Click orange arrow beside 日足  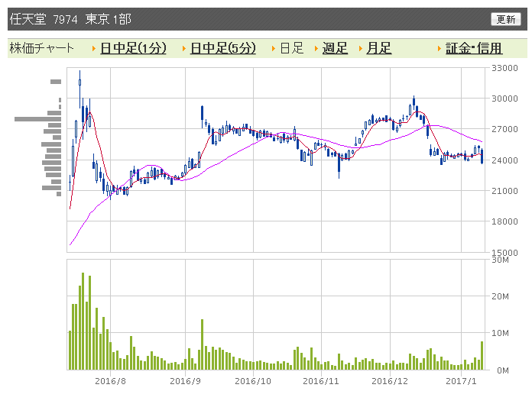click(274, 48)
